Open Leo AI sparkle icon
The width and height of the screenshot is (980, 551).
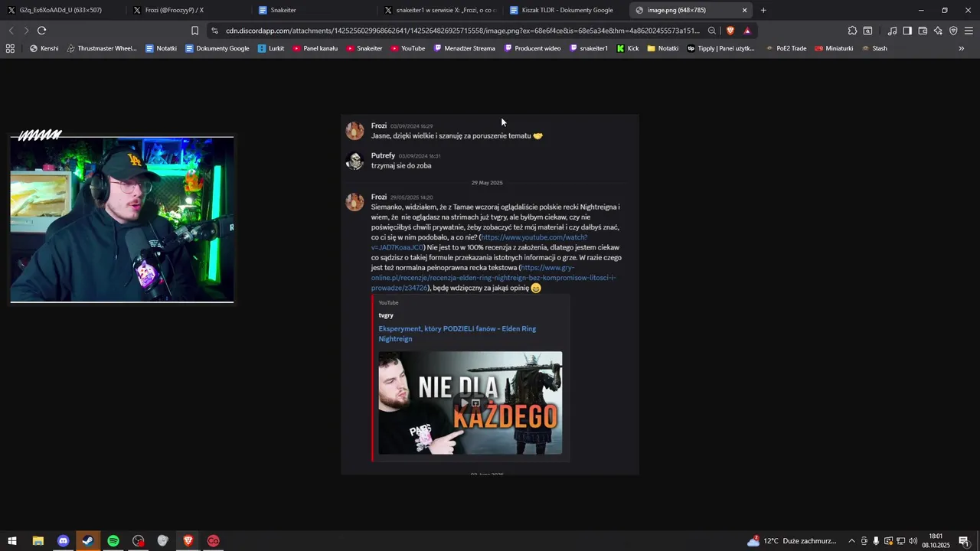tap(938, 31)
